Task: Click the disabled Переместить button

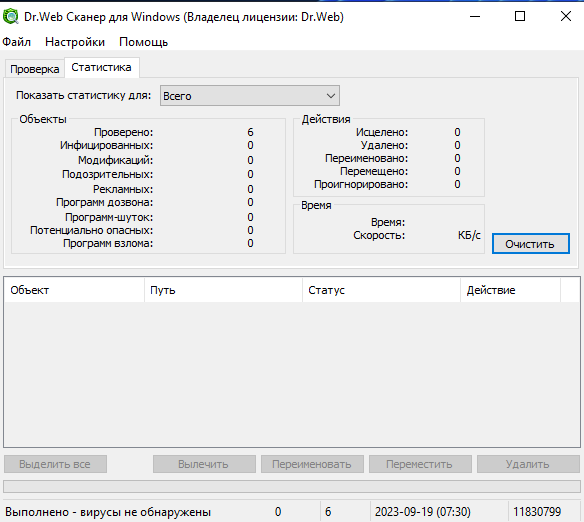Action: 420,464
